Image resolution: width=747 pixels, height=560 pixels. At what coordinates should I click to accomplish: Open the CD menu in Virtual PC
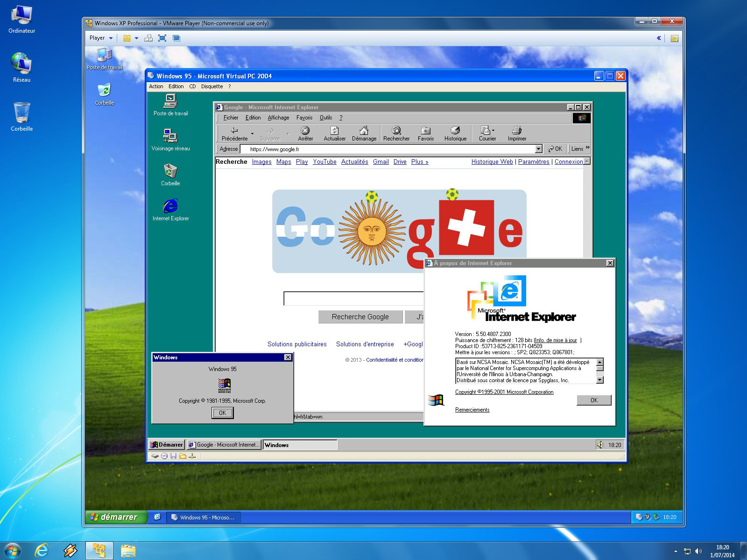tap(192, 86)
